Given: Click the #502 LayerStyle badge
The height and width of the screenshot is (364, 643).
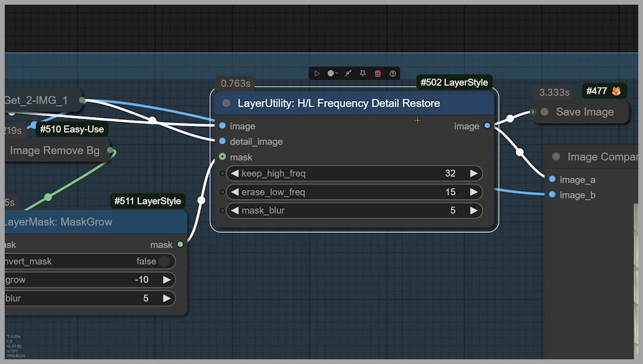Looking at the screenshot, I should [x=454, y=83].
